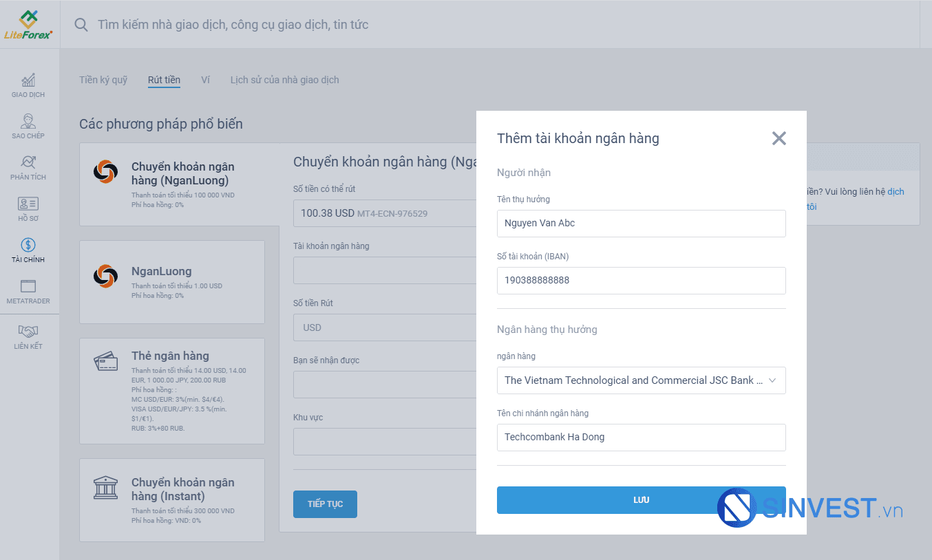
Task: Select the Thẻ ngân hàng payment method
Action: [x=172, y=391]
